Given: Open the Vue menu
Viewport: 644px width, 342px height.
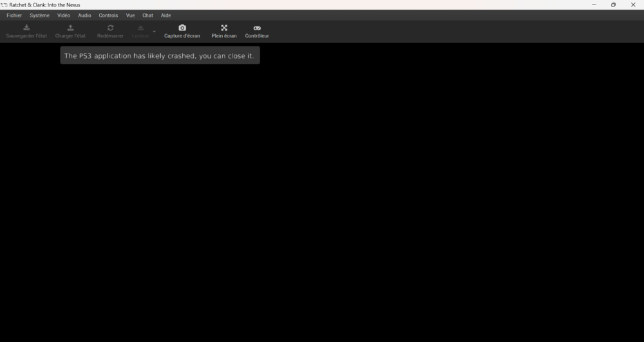Looking at the screenshot, I should (x=130, y=15).
